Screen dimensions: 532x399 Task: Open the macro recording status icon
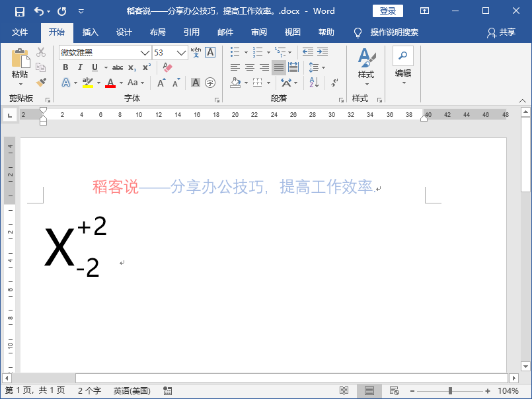[168, 391]
